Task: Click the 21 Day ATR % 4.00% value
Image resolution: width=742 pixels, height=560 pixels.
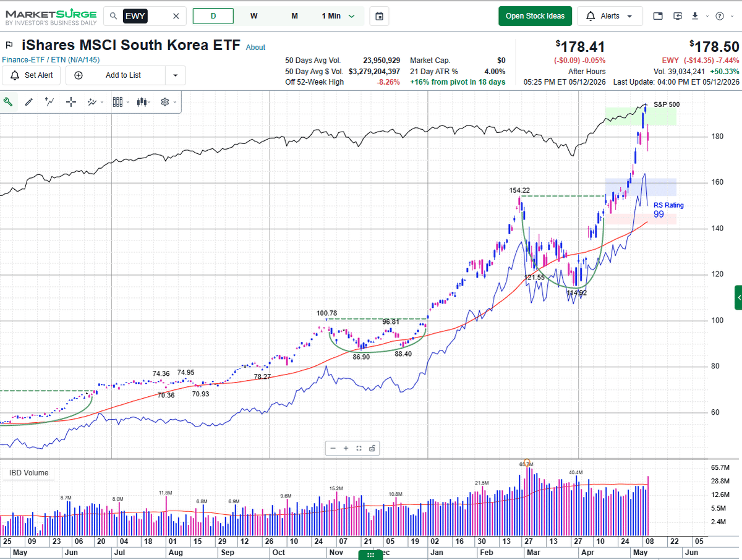Action: pos(495,71)
